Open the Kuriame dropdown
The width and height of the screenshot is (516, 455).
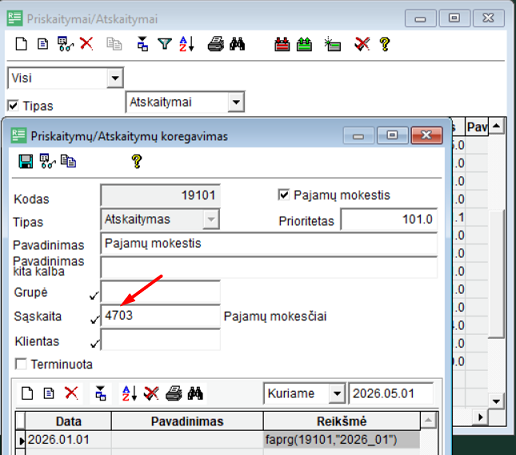click(x=337, y=393)
